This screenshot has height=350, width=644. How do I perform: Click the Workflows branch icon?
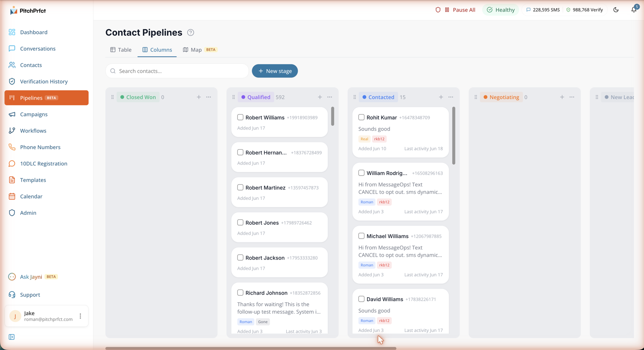pyautogui.click(x=12, y=131)
